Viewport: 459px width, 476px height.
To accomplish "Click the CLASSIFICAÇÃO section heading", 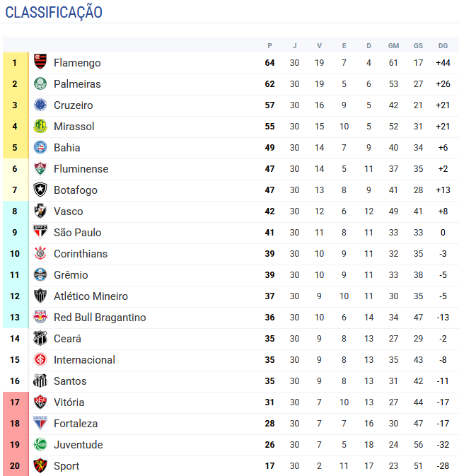I will [54, 12].
